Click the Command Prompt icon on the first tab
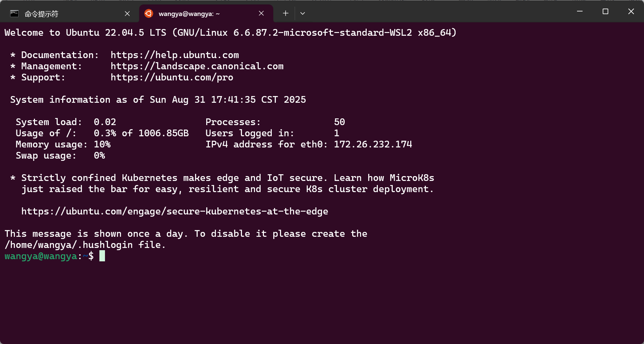644x344 pixels. coord(14,13)
